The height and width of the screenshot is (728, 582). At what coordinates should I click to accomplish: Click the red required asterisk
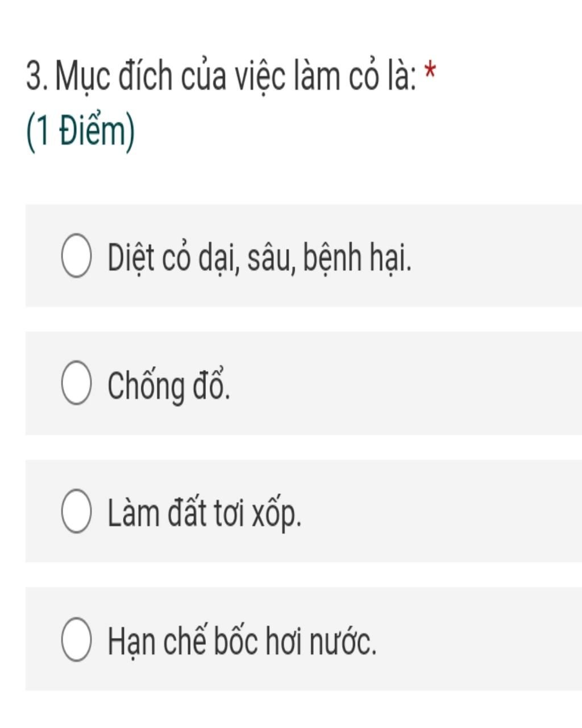430,72
